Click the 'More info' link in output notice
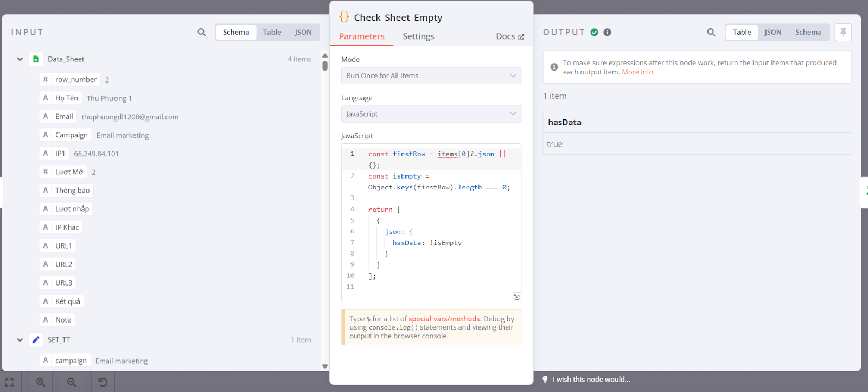 coord(637,72)
